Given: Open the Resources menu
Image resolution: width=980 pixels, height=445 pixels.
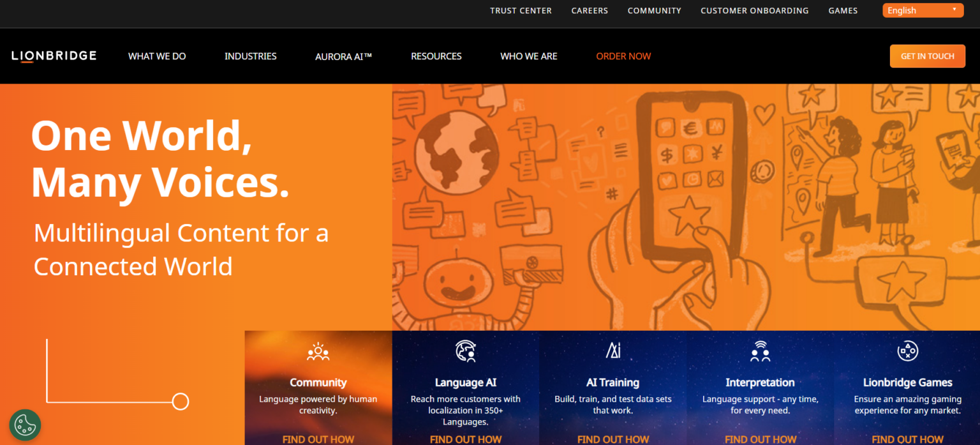Looking at the screenshot, I should tap(436, 56).
